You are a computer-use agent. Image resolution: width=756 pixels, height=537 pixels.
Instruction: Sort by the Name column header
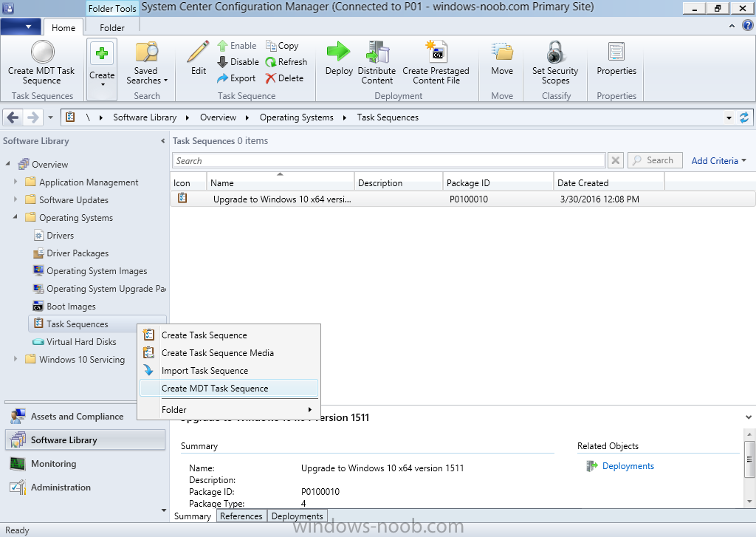280,183
